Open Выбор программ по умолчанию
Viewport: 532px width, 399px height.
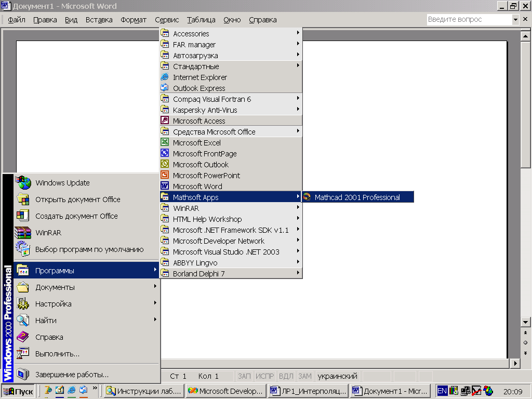pos(87,249)
